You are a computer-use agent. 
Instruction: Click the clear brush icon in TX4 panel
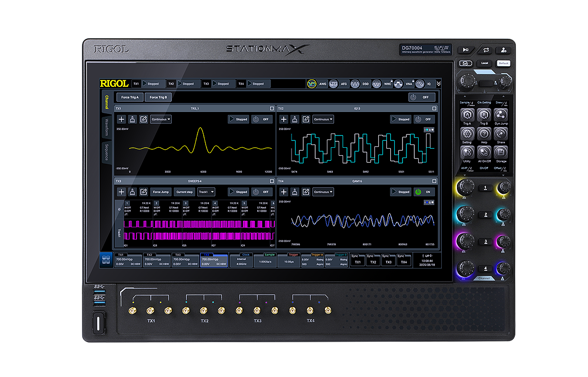(x=295, y=191)
